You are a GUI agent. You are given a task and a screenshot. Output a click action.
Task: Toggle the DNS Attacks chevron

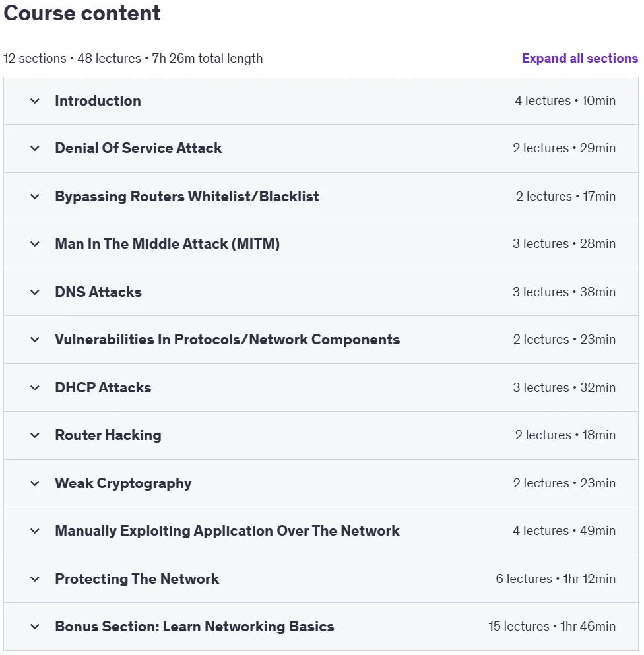pyautogui.click(x=35, y=292)
